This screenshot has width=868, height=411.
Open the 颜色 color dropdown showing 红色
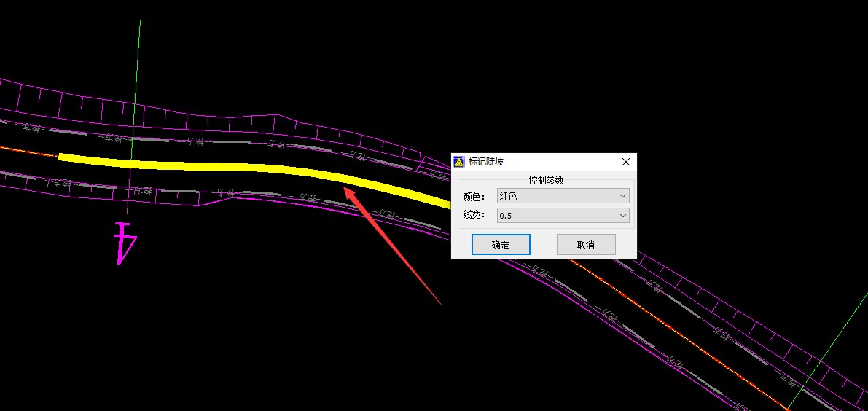562,196
